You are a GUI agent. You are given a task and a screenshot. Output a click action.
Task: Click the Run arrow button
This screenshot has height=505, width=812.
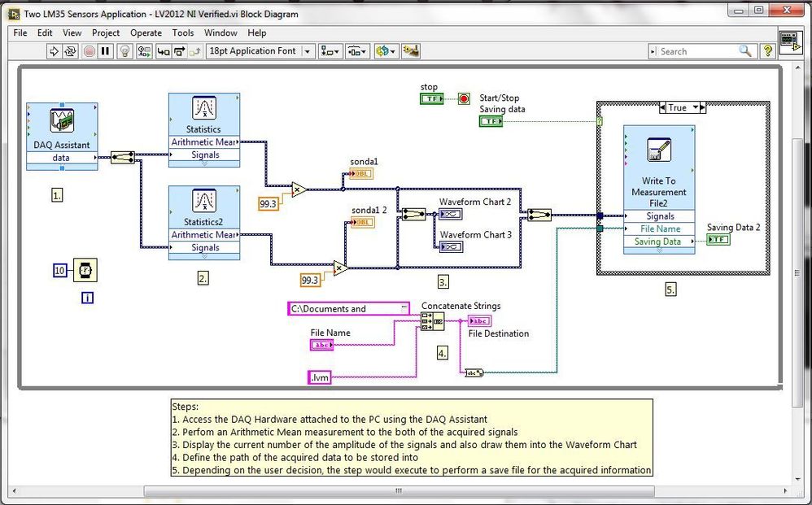[x=54, y=51]
